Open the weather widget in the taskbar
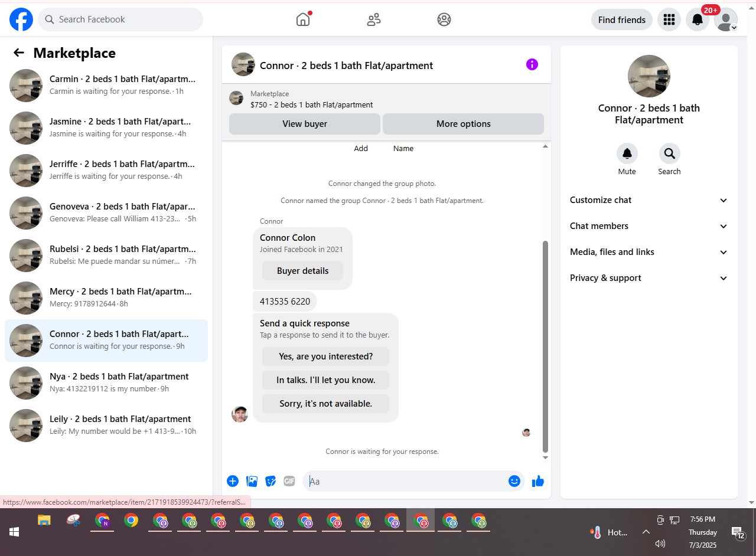 (x=609, y=532)
